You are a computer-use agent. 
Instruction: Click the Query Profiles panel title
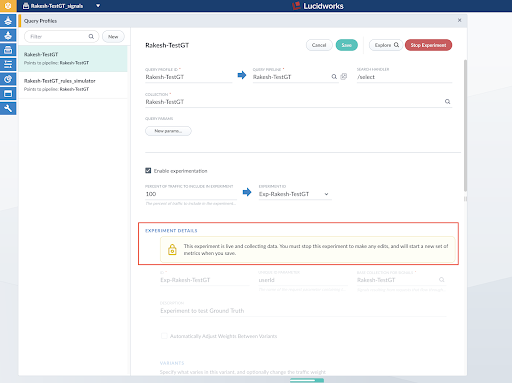[x=40, y=21]
